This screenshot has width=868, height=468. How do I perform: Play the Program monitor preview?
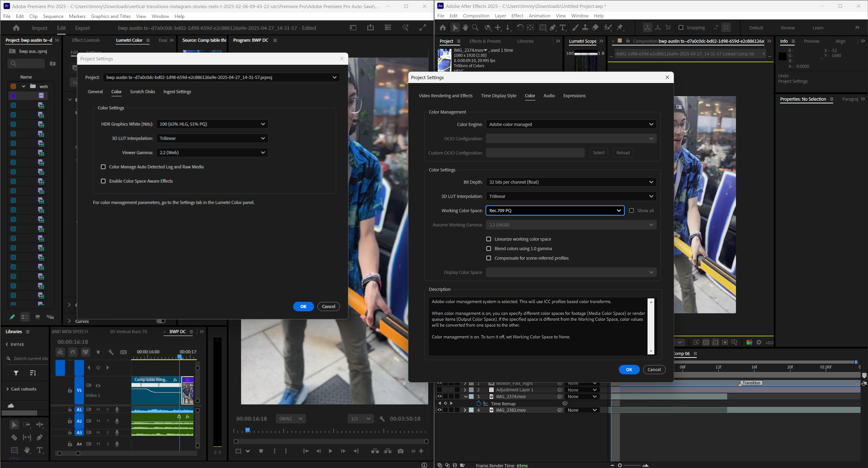coord(330,451)
